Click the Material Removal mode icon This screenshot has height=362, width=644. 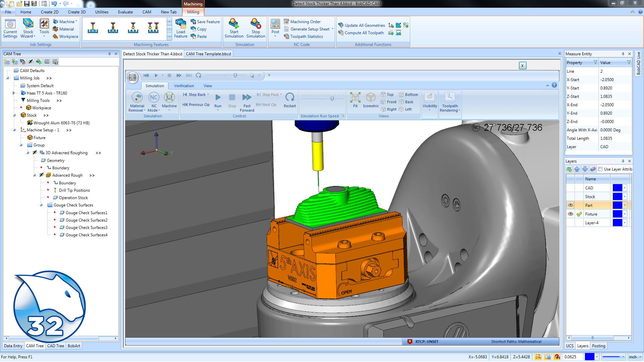pyautogui.click(x=137, y=98)
